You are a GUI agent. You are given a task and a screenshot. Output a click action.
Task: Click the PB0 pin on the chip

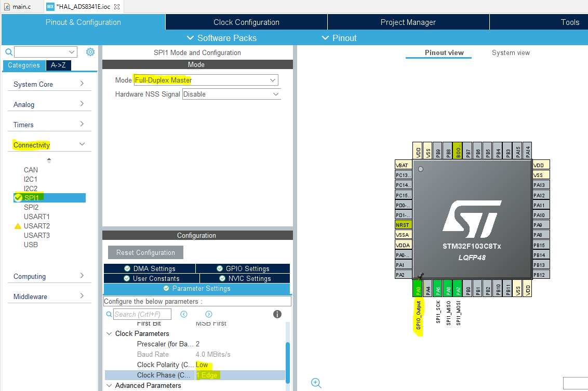467,288
